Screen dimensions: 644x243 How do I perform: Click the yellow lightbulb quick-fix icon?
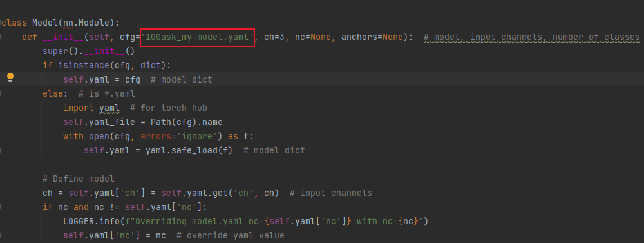[x=10, y=77]
